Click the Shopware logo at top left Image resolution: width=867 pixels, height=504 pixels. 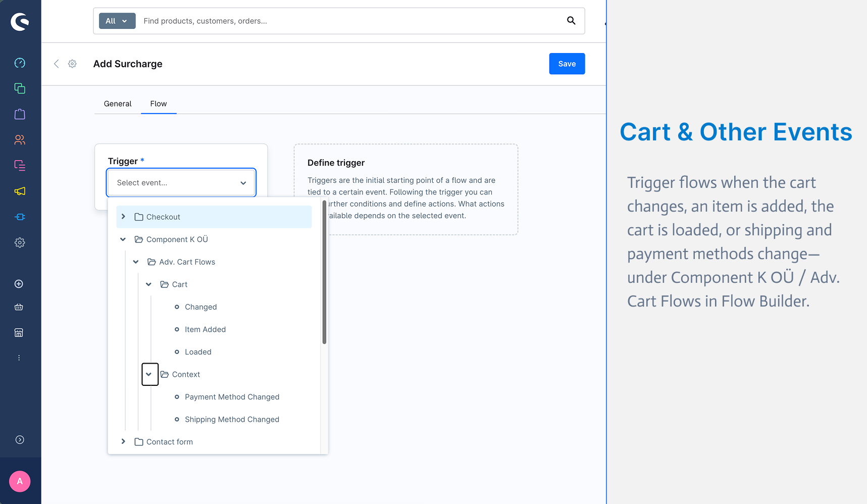pyautogui.click(x=20, y=22)
